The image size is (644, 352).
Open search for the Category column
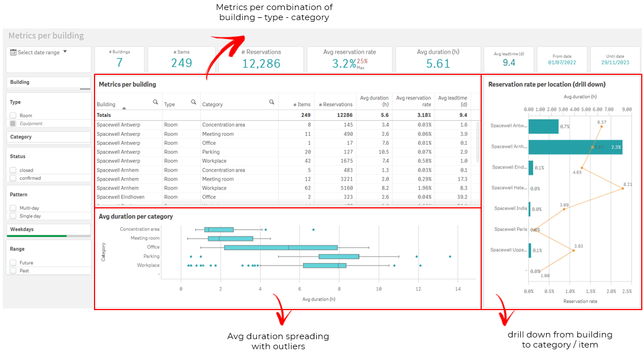271,102
